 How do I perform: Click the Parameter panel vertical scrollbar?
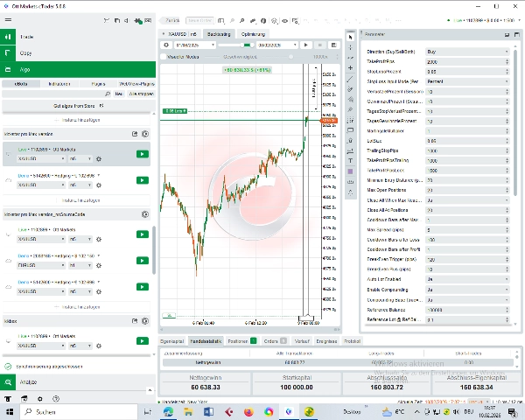pos(515,122)
